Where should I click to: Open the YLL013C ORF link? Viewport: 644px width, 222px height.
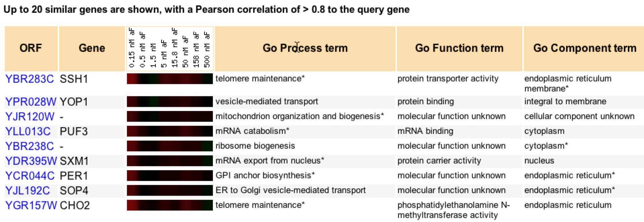[28, 131]
